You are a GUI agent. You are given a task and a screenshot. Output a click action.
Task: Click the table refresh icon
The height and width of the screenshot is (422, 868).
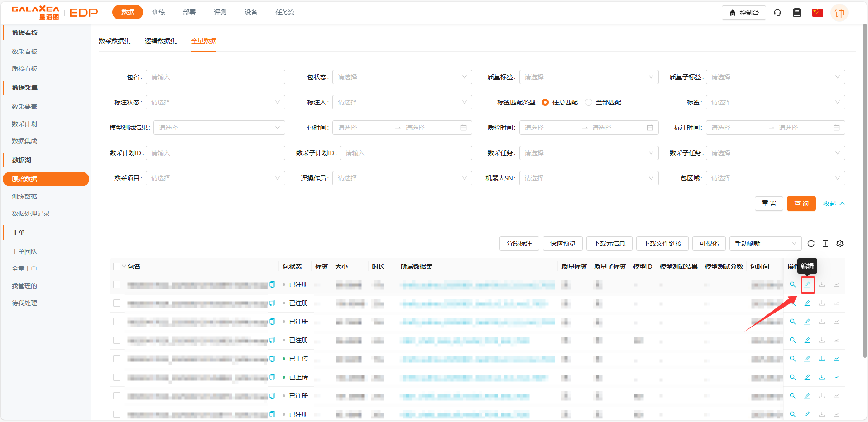(811, 243)
